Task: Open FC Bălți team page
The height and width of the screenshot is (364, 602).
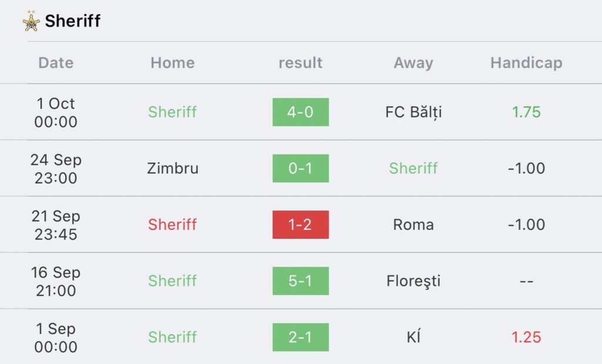Action: [413, 112]
